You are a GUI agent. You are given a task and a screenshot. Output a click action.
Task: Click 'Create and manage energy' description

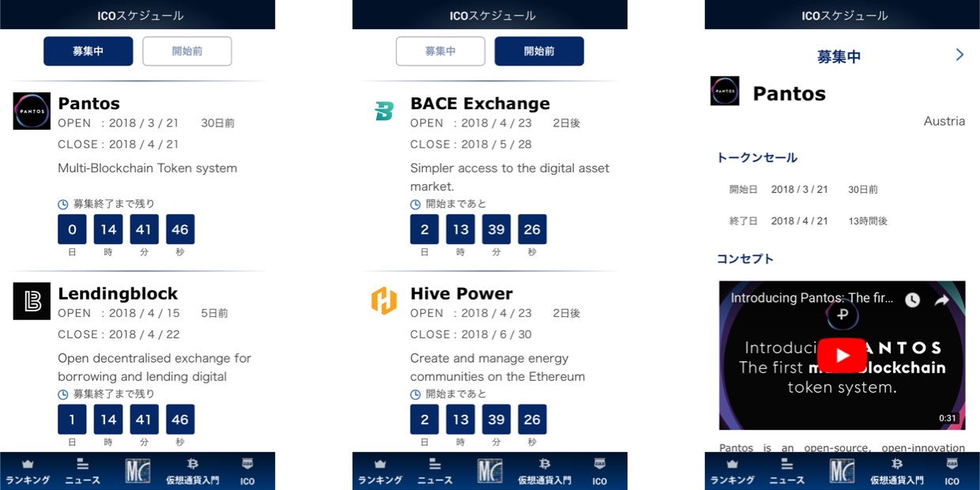pyautogui.click(x=490, y=358)
